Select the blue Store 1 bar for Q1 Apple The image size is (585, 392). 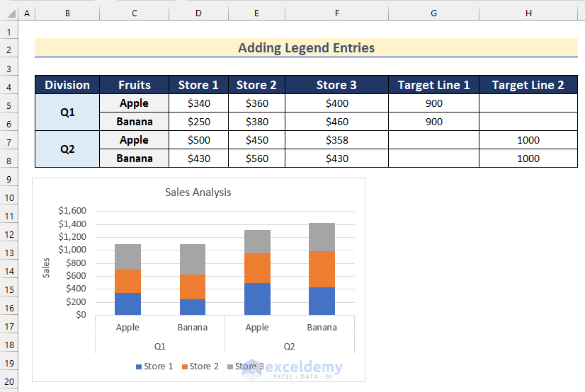127,304
